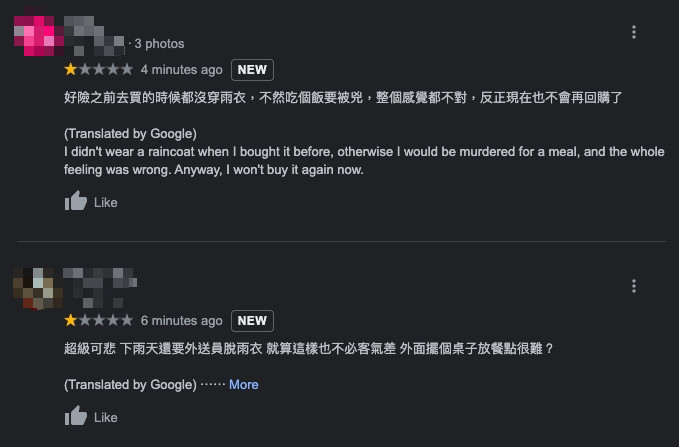Viewport: 679px width, 447px height.
Task: Click the NEW badge beside "4 minutes ago"
Action: coord(252,70)
